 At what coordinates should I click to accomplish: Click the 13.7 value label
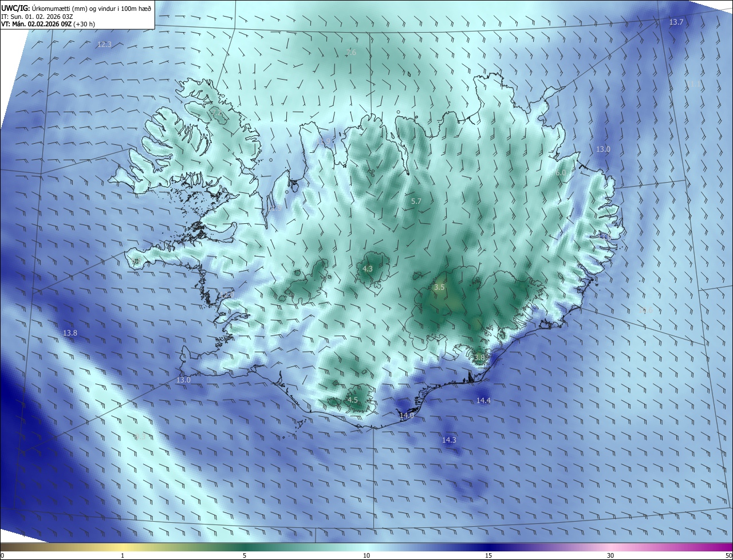tap(676, 22)
